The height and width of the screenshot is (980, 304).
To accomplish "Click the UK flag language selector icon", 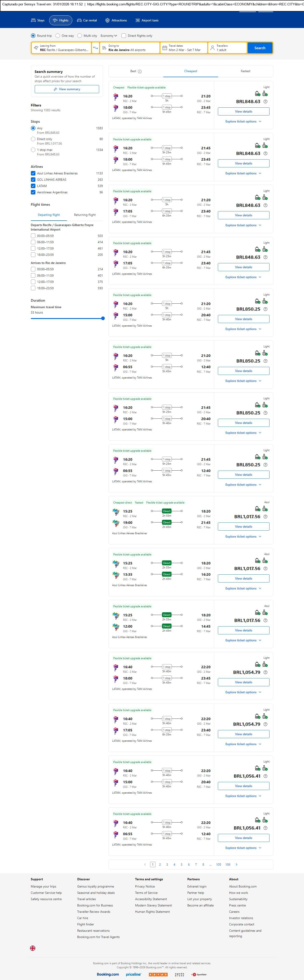I will 33,948.
